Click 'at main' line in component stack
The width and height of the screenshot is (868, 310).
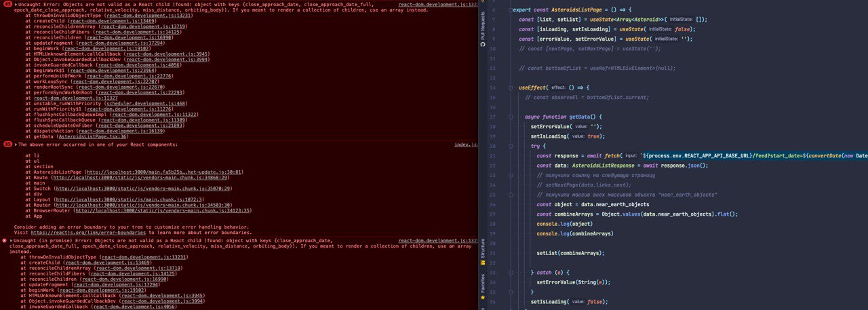coord(35,182)
